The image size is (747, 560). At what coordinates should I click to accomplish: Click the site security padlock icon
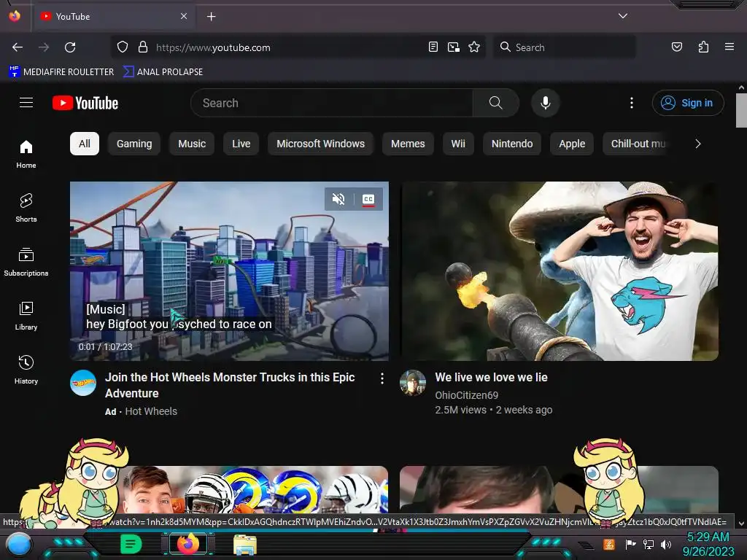pyautogui.click(x=142, y=47)
